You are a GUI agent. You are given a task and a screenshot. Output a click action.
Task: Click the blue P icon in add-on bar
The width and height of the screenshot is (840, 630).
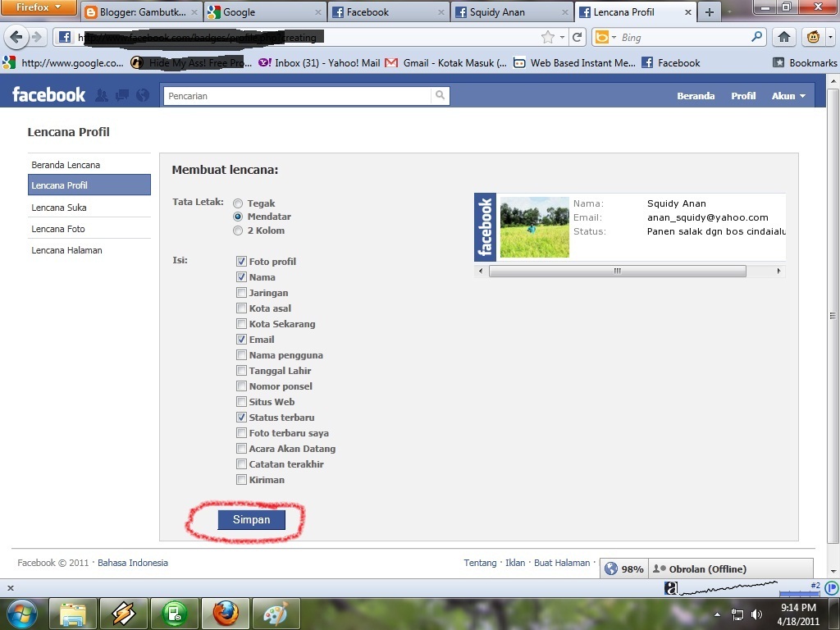tap(832, 587)
